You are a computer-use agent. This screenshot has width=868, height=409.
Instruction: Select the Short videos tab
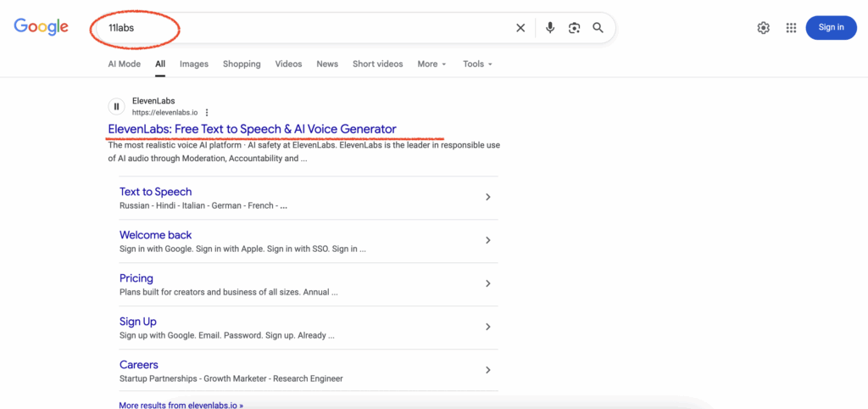point(377,64)
